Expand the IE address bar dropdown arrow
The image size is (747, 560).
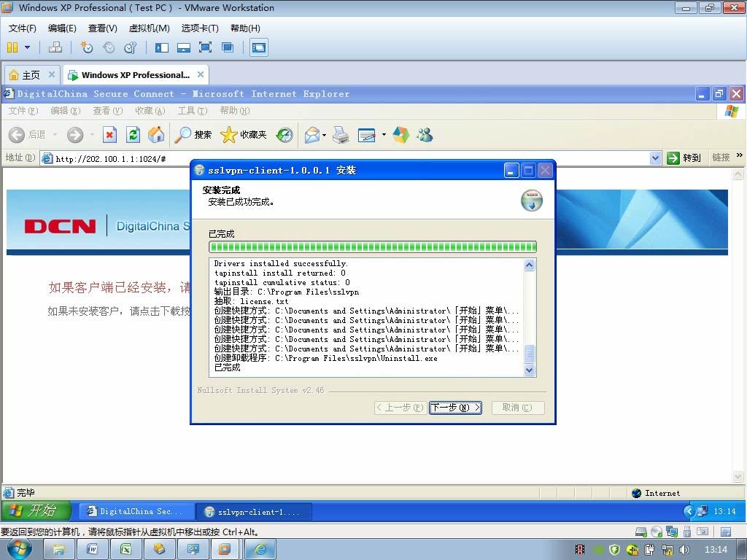coord(656,158)
